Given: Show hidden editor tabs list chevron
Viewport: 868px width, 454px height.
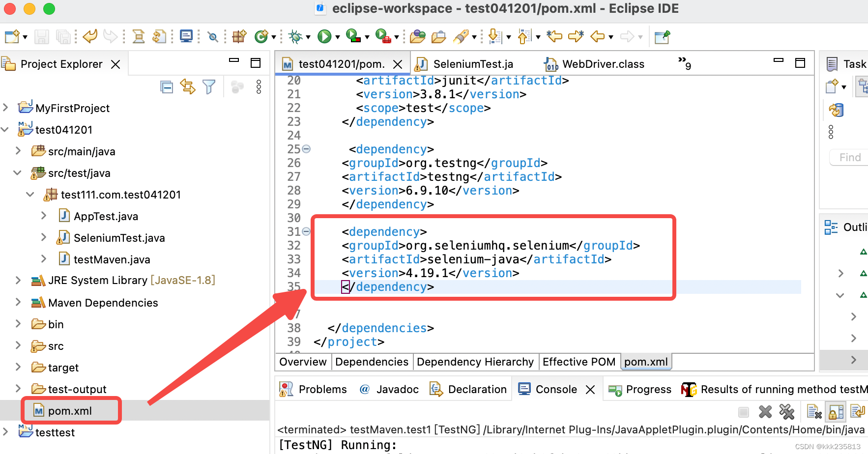Looking at the screenshot, I should click(x=685, y=63).
